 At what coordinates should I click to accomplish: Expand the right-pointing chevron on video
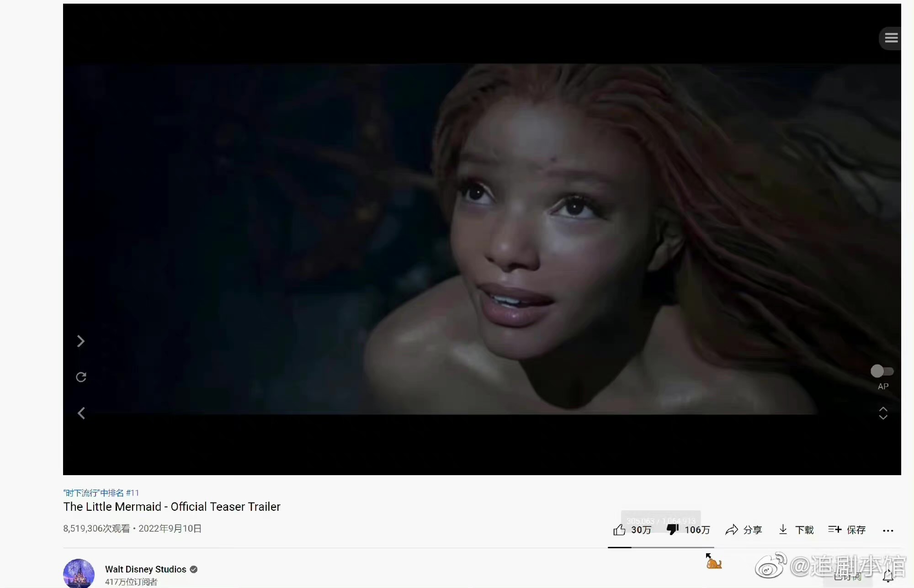click(x=81, y=341)
